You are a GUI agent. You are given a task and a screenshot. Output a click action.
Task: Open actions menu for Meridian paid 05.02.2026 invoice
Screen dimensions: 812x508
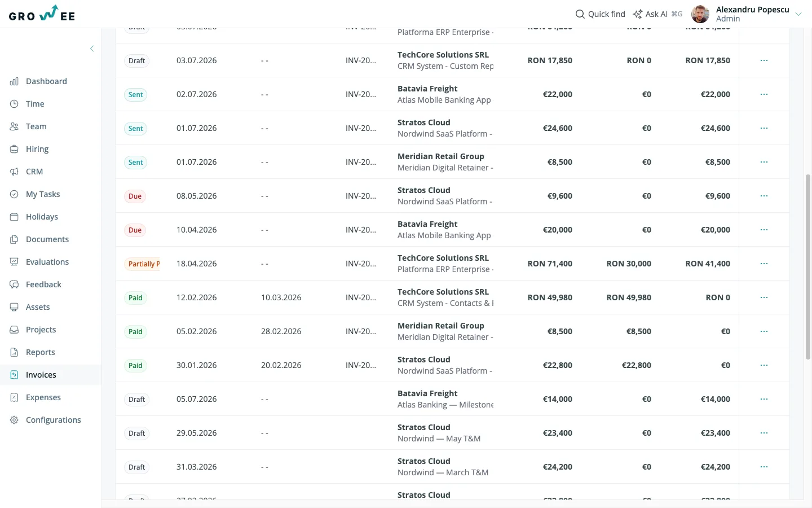[764, 331]
